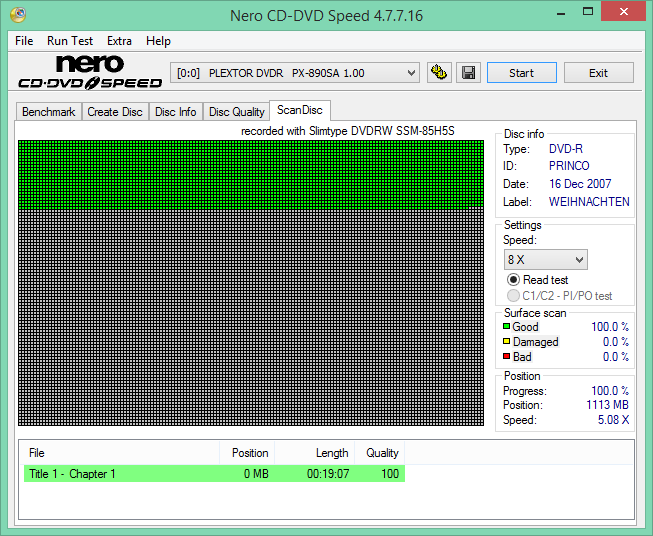The width and height of the screenshot is (653, 536).
Task: Click the 5.08 X speed value
Action: pos(613,420)
